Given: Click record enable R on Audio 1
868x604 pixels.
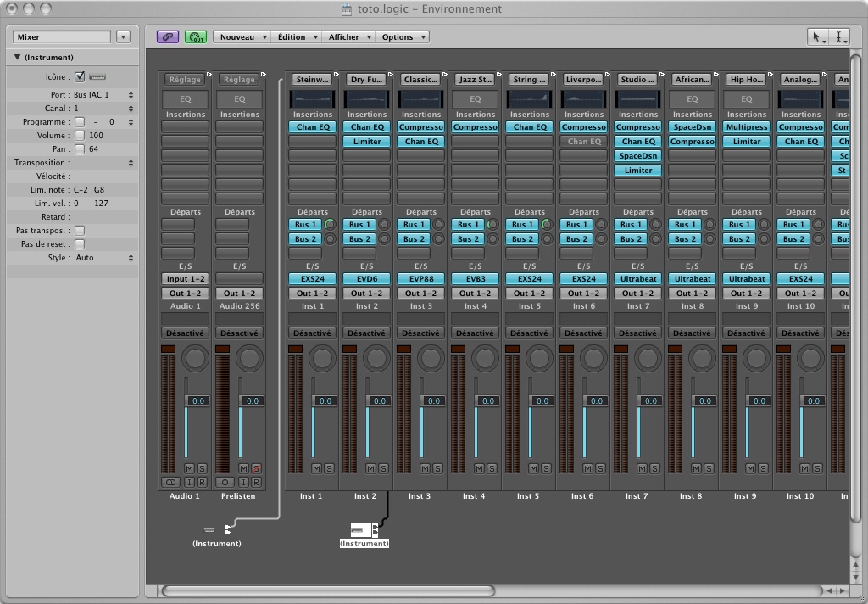Looking at the screenshot, I should [x=202, y=482].
